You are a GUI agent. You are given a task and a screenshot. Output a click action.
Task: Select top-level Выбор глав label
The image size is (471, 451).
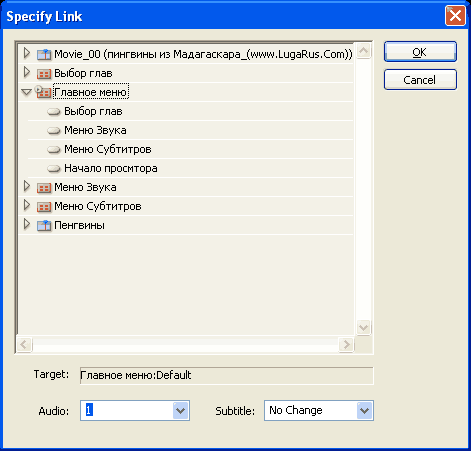83,73
